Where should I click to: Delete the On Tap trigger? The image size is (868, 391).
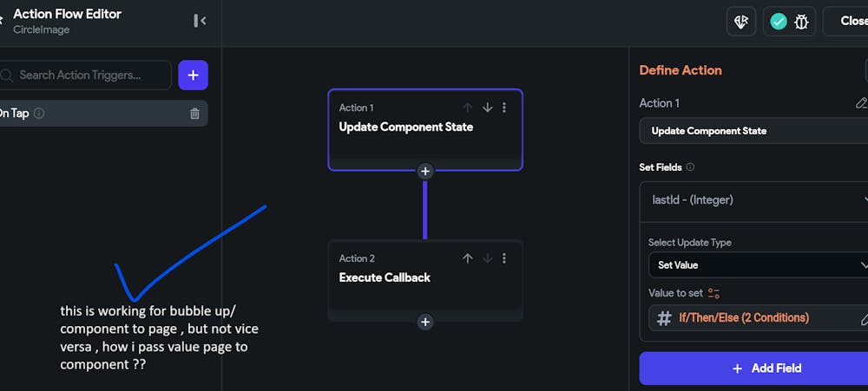(x=194, y=114)
